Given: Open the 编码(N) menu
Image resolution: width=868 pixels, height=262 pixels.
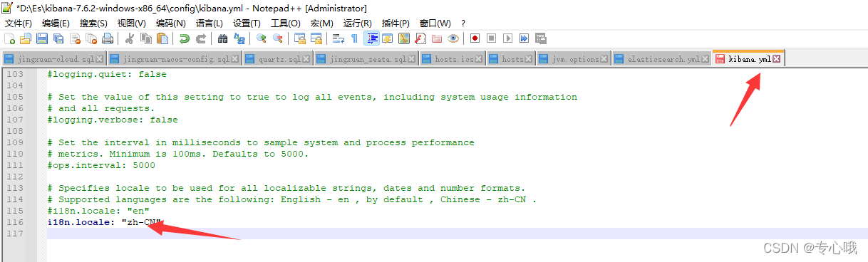Looking at the screenshot, I should point(171,23).
